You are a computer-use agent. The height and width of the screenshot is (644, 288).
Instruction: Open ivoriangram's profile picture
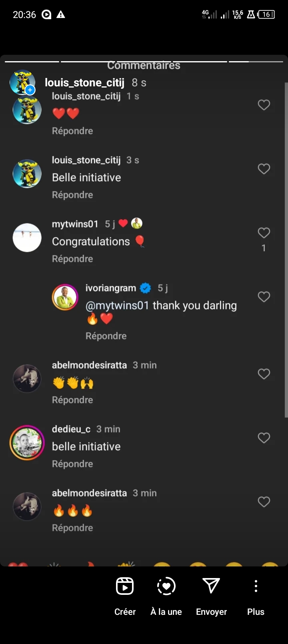point(65,297)
